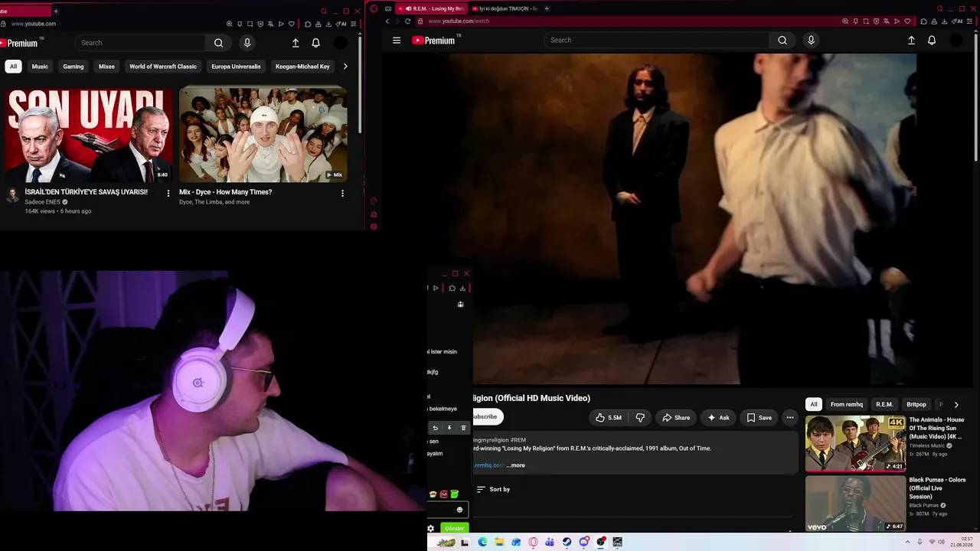
Task: Click the search magnifier button in the left YouTube window
Action: 218,43
